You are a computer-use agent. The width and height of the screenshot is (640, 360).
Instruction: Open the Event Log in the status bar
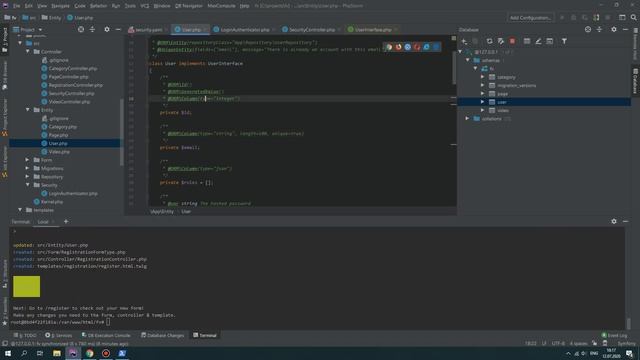614,335
